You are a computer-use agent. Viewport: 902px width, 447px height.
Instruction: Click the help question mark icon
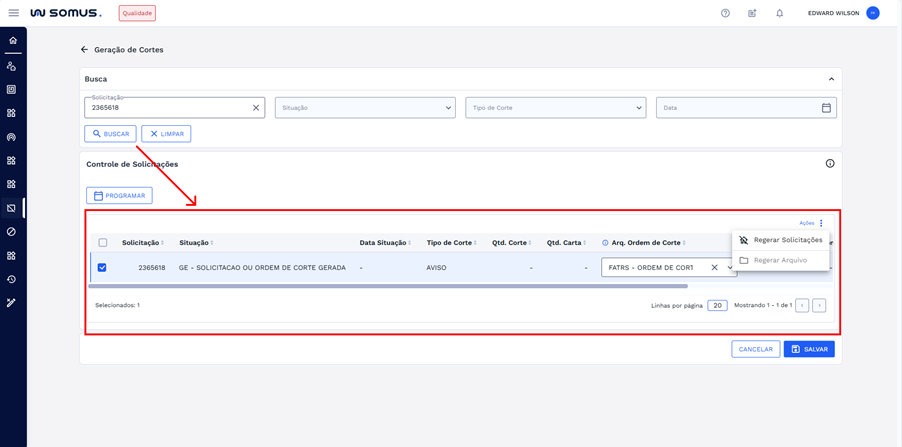(725, 13)
